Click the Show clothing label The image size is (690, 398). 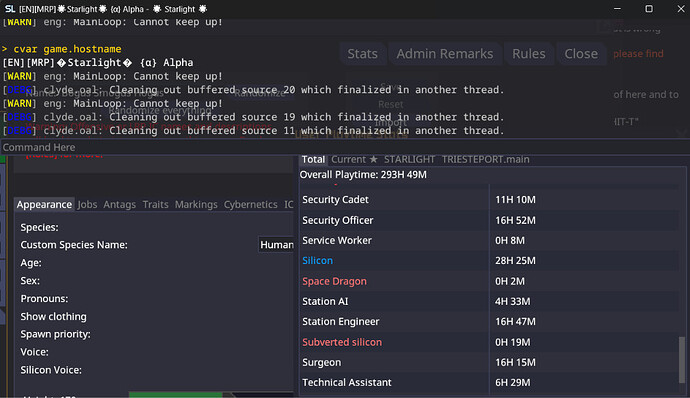pyautogui.click(x=53, y=317)
